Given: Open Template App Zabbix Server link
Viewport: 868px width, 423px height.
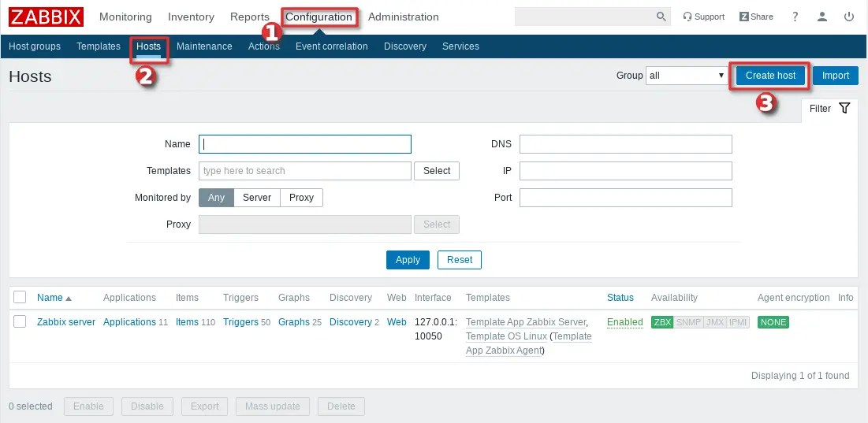Looking at the screenshot, I should click(526, 322).
